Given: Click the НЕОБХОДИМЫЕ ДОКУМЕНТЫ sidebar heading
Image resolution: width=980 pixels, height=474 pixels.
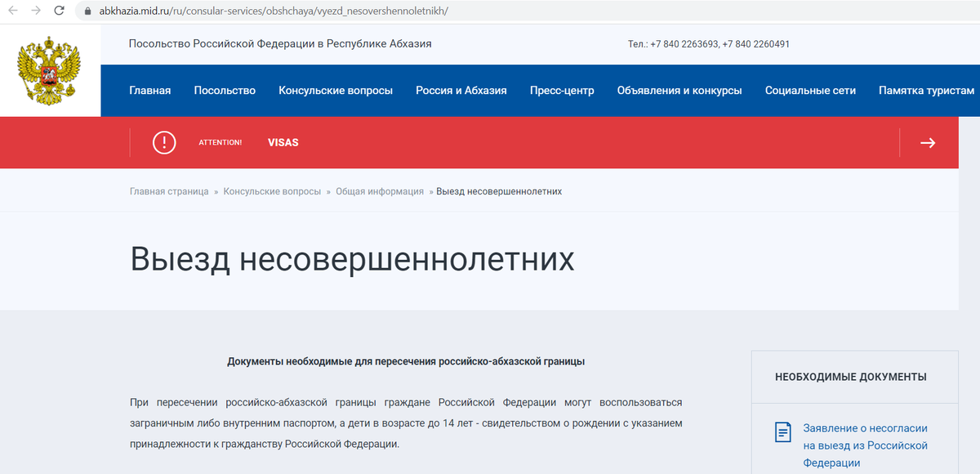Looking at the screenshot, I should (851, 377).
